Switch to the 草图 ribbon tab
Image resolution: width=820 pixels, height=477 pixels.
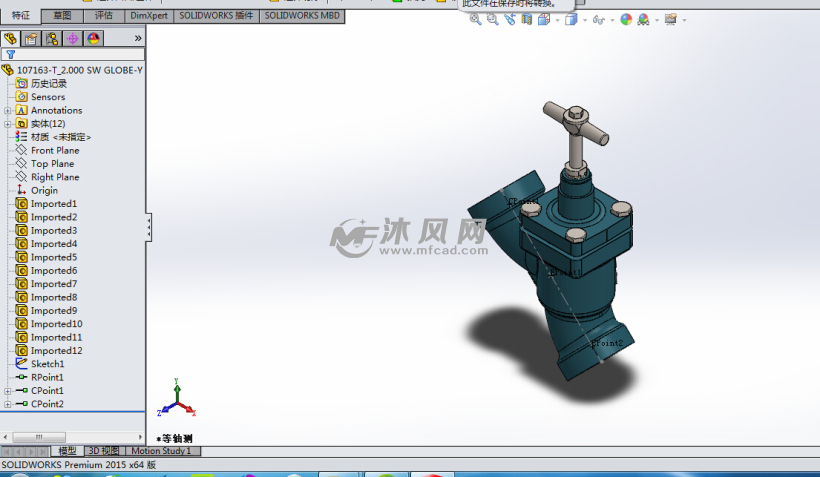(x=62, y=16)
